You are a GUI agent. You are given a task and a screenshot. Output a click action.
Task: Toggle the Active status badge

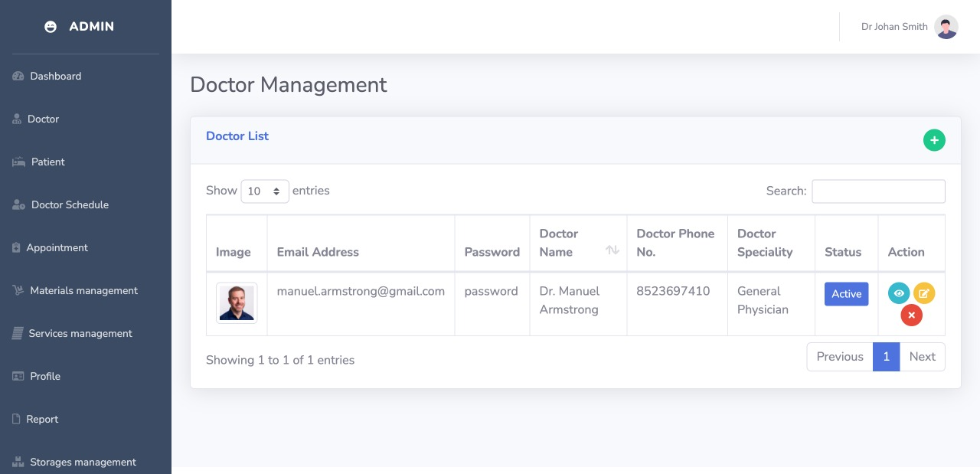(846, 294)
